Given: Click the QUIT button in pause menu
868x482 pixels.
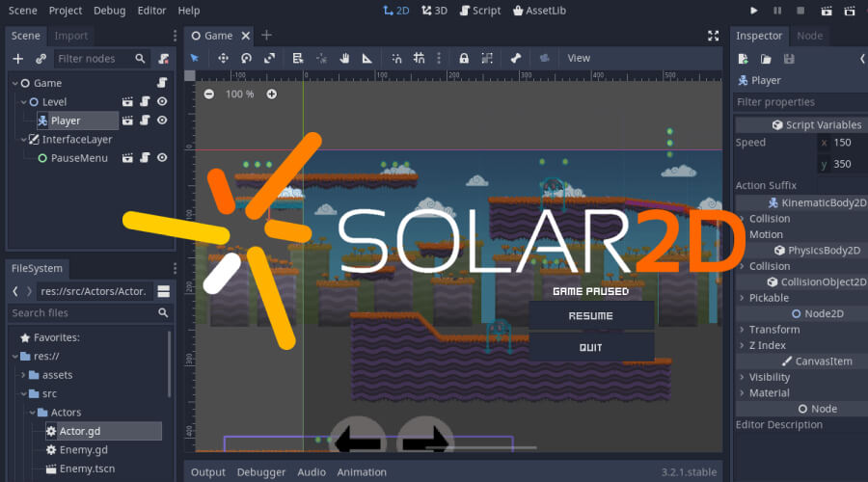Looking at the screenshot, I should click(x=590, y=348).
